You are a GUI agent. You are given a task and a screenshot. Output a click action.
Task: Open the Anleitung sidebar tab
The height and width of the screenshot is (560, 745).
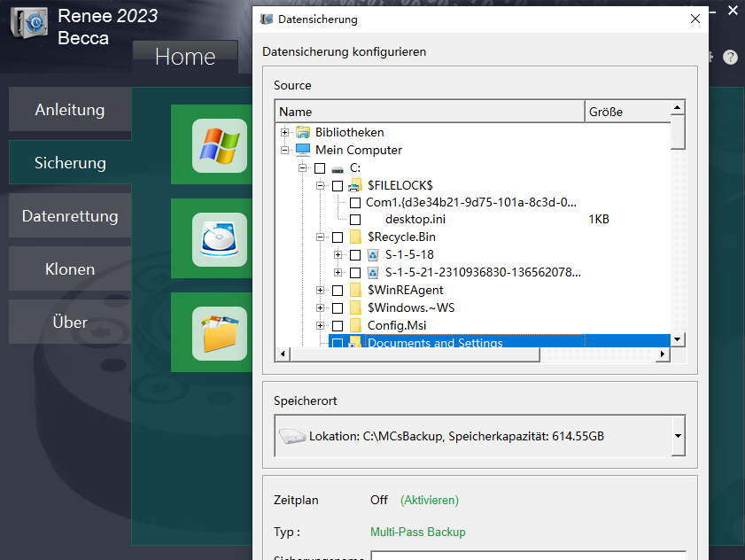coord(70,109)
